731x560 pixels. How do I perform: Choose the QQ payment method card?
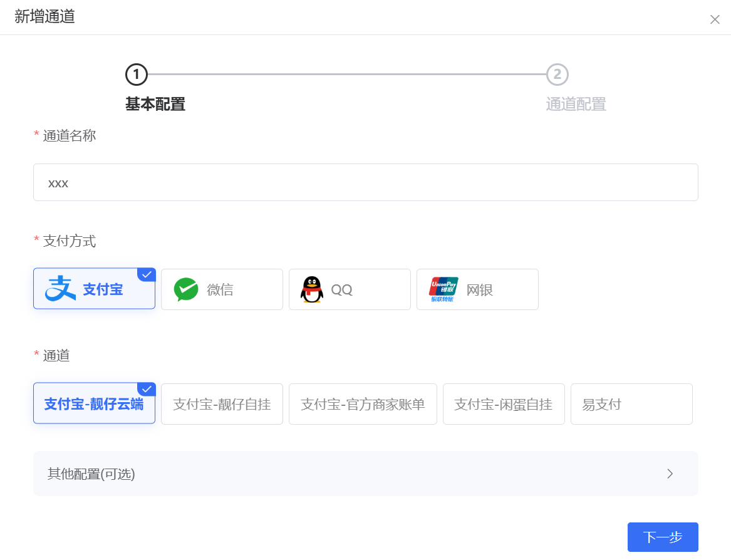pos(350,289)
